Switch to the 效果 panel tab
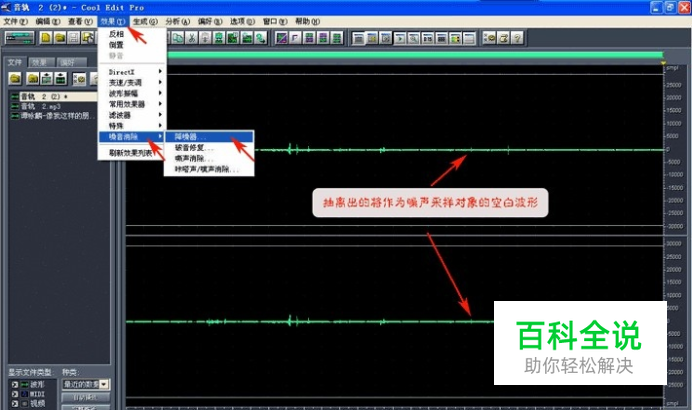Viewport: 692px width, 410px height. (39, 62)
